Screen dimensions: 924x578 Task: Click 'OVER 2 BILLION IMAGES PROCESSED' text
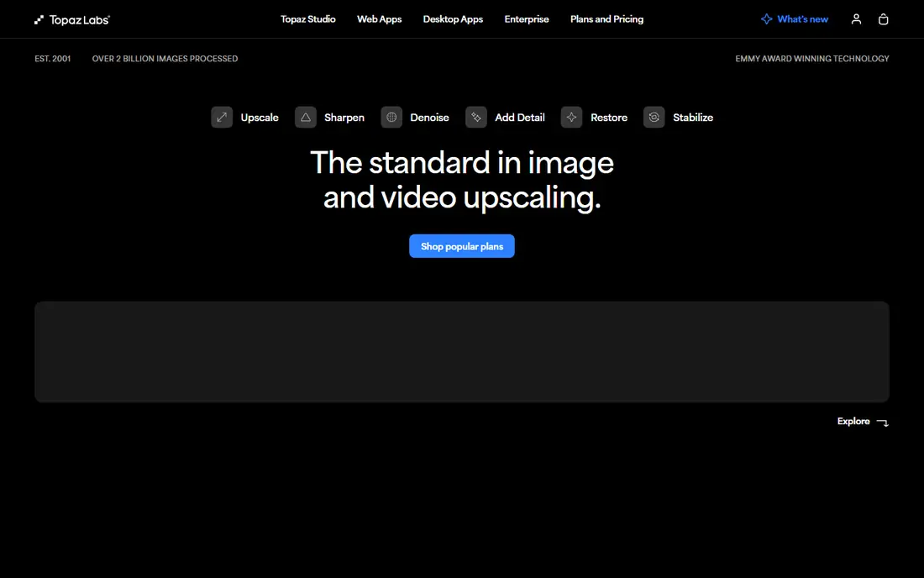coord(165,58)
